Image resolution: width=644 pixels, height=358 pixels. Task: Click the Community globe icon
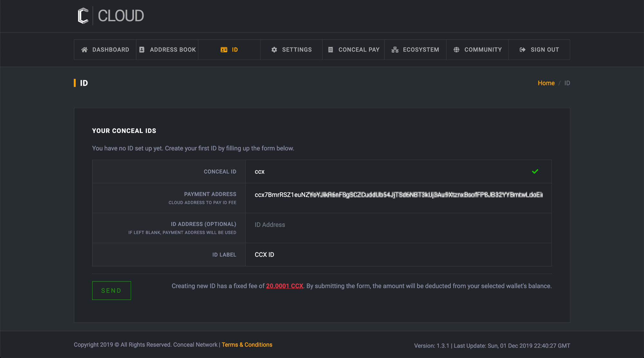coord(456,50)
